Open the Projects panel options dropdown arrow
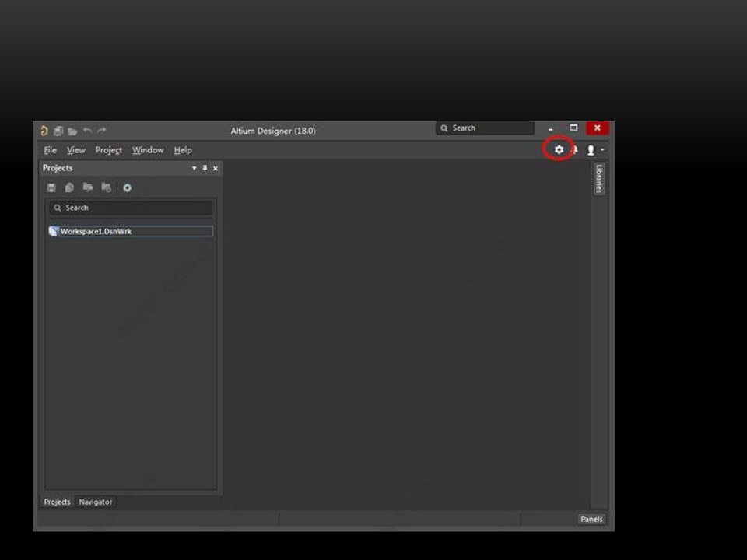This screenshot has width=747, height=560. pos(194,168)
